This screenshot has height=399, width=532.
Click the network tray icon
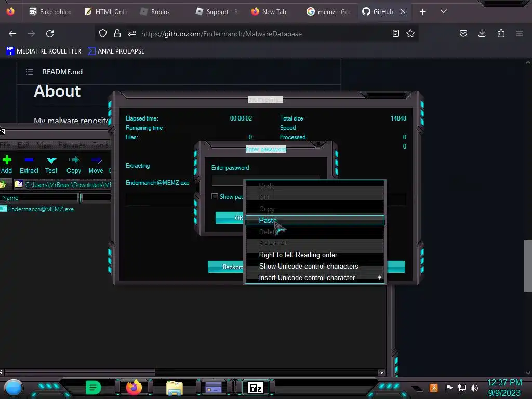point(462,388)
